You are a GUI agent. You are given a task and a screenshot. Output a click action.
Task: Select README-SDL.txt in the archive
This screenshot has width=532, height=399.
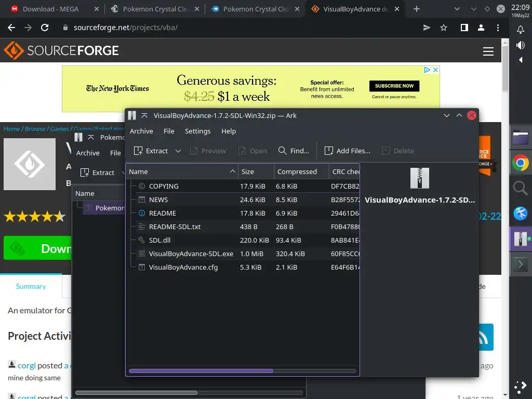(x=243, y=227)
